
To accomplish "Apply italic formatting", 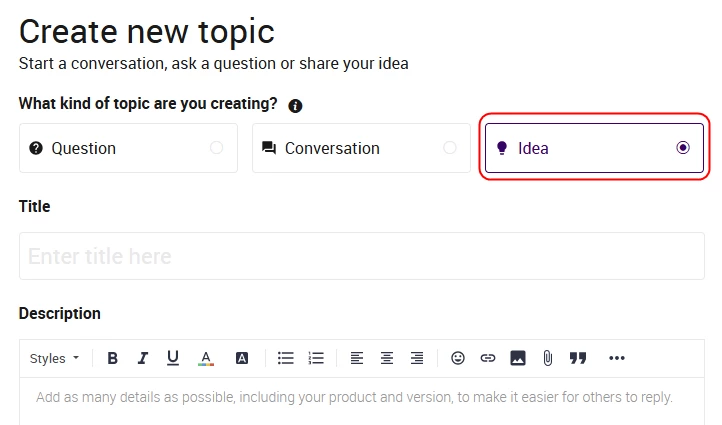I will pos(143,358).
